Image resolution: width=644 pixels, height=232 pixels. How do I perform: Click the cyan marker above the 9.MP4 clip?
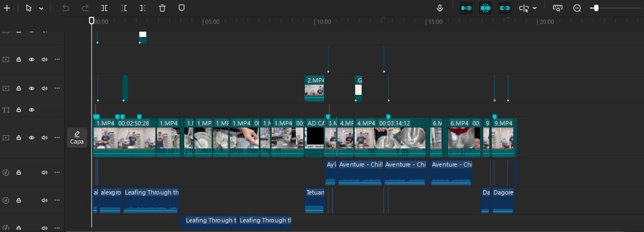pyautogui.click(x=495, y=117)
